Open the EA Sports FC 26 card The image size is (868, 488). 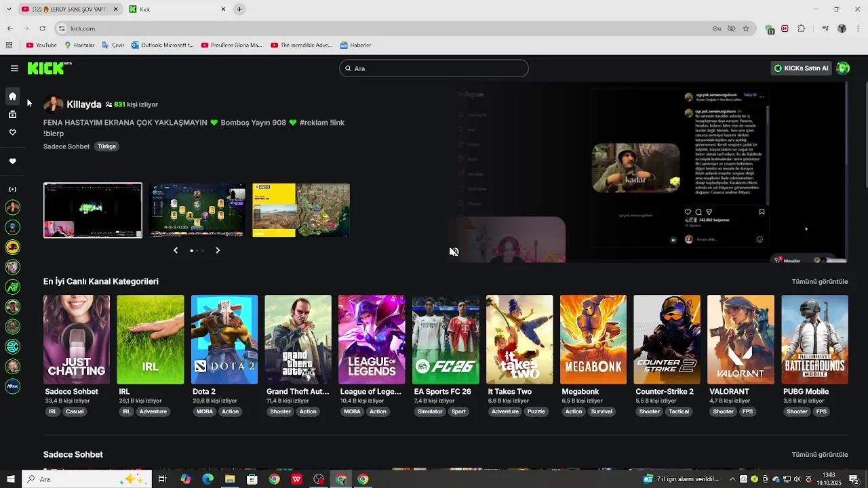[446, 340]
